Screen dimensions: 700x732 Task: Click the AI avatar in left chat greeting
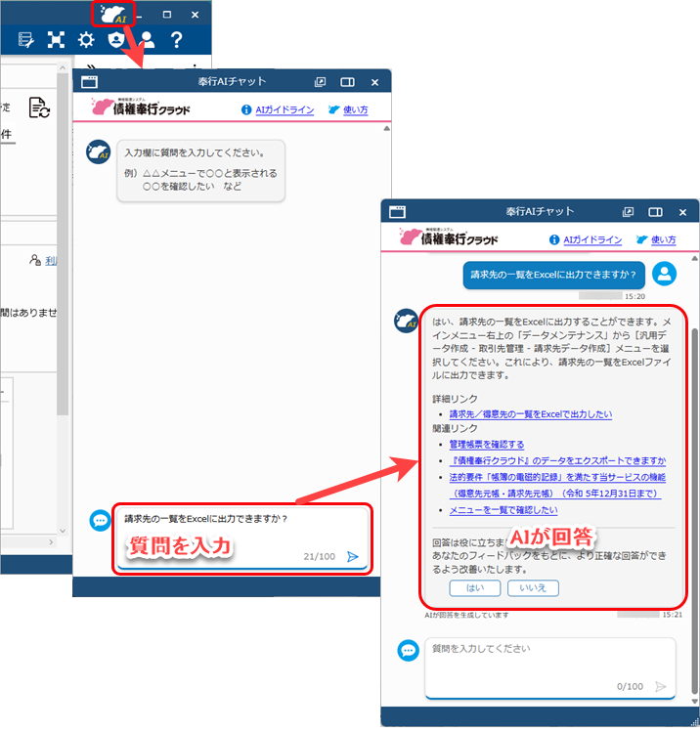(99, 152)
